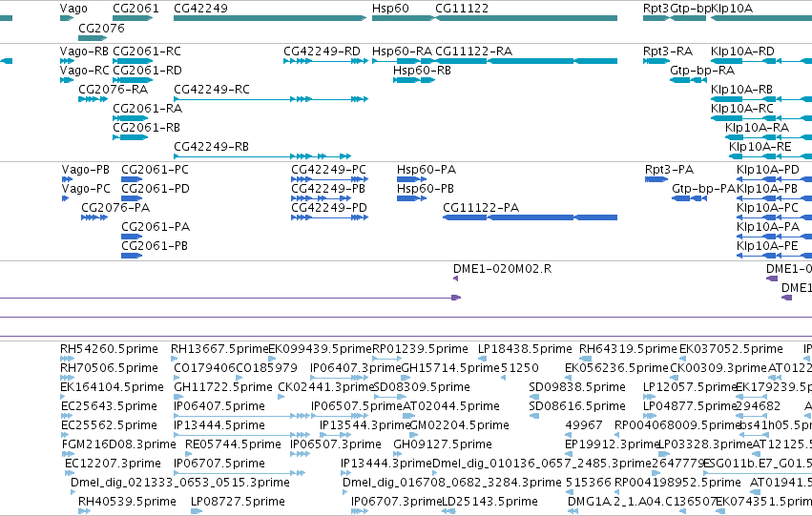Click the Vago gene label
The image size is (812, 516).
(73, 9)
